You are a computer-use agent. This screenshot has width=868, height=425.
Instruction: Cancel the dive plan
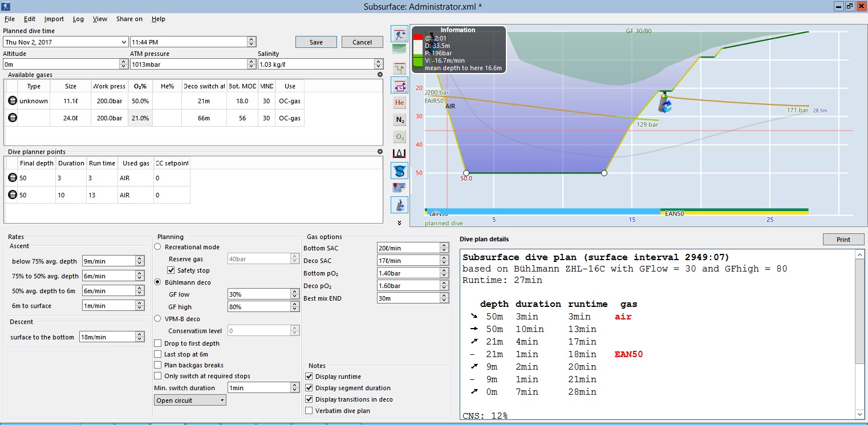tap(362, 42)
